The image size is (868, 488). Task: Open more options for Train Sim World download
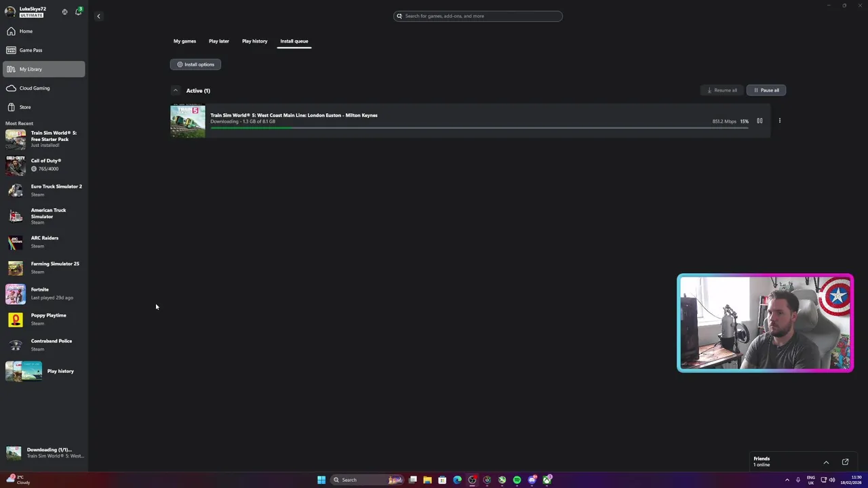[x=780, y=121]
